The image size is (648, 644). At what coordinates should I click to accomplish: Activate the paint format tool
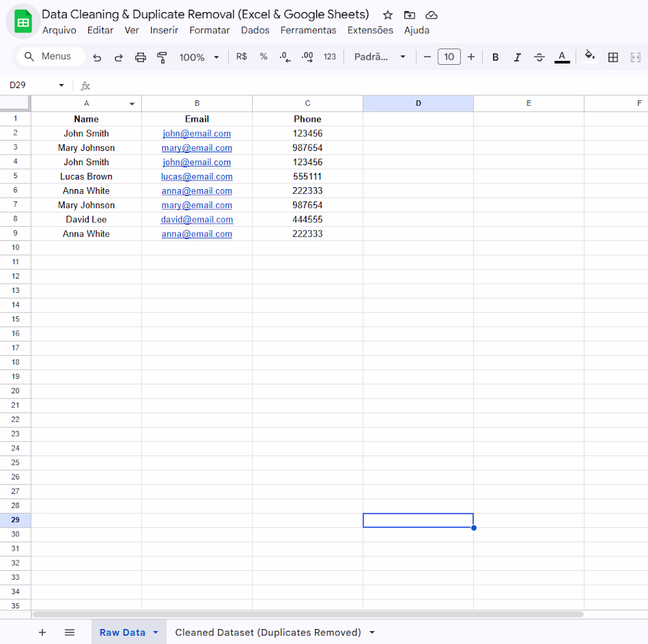(162, 57)
